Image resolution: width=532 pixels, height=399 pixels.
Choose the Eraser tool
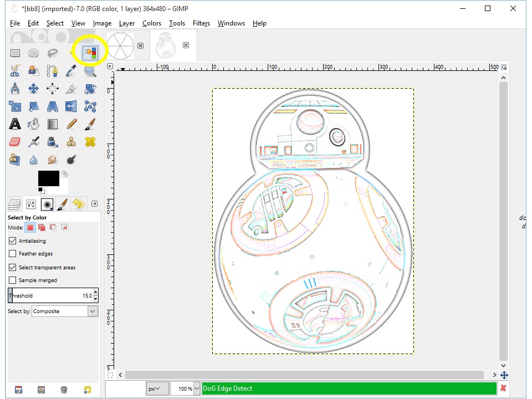pos(15,142)
